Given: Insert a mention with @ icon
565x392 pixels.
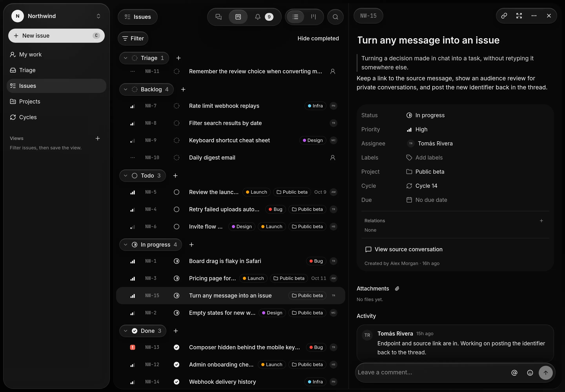Looking at the screenshot, I should [514, 373].
